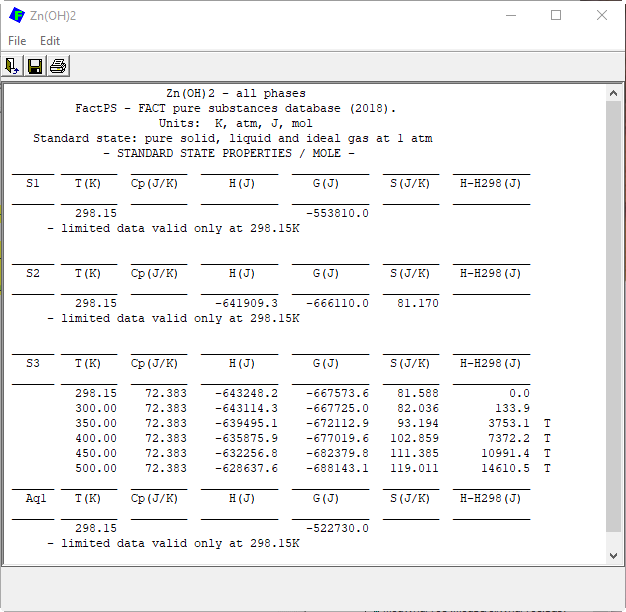Click the S2 H(J) value -641909.3

(246, 303)
